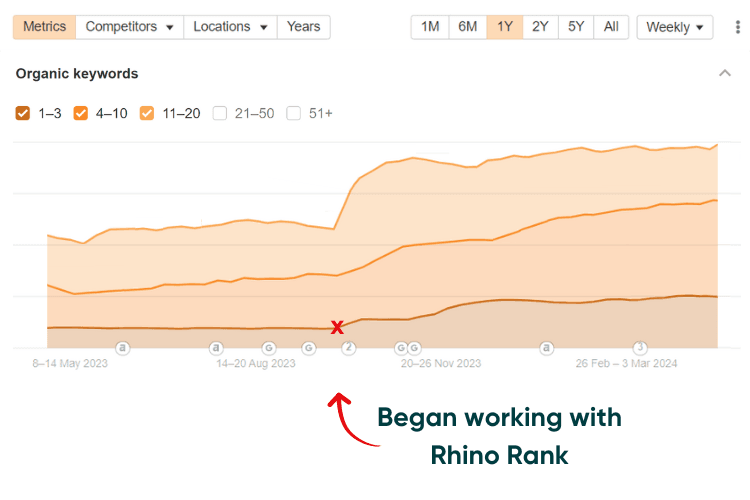The image size is (750, 500).
Task: Collapse the Organic keywords section chevron
Action: tap(725, 73)
